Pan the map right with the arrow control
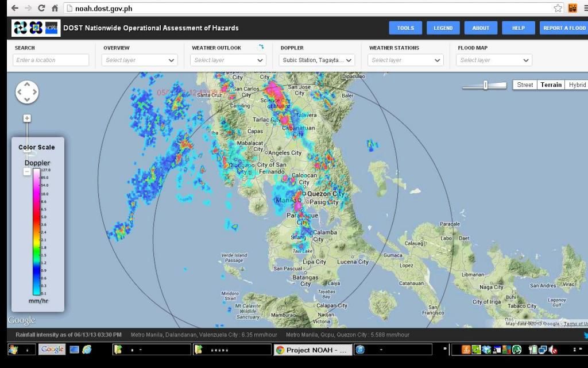The height and width of the screenshot is (368, 588). click(35, 92)
